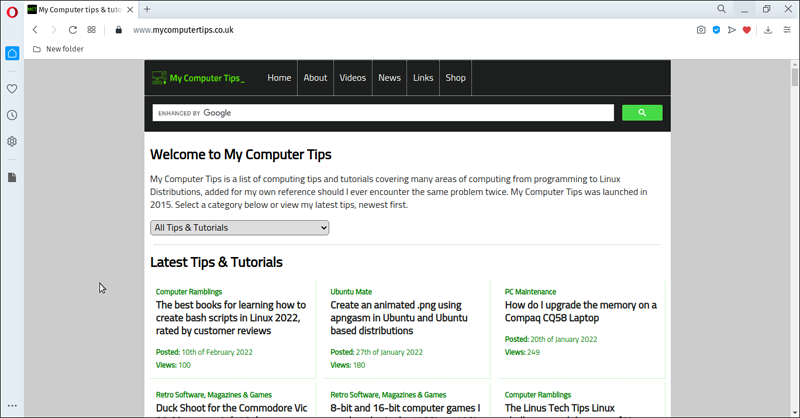The image size is (800, 418).
Task: Go forward with the forward arrow
Action: click(x=54, y=30)
